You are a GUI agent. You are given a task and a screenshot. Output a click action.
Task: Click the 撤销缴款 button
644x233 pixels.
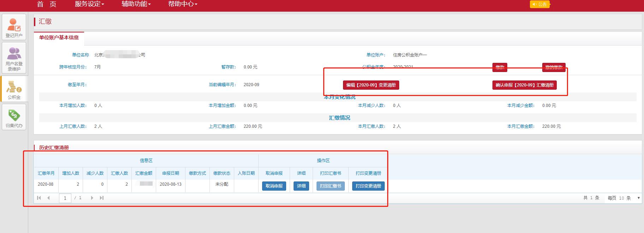click(554, 67)
